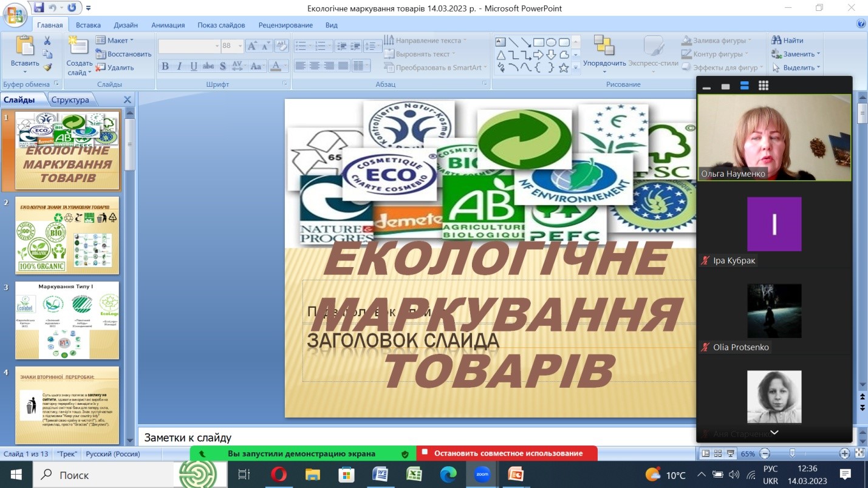Viewport: 868px width, 488px height.
Task: Open the Excel taskbar icon
Action: point(414,474)
